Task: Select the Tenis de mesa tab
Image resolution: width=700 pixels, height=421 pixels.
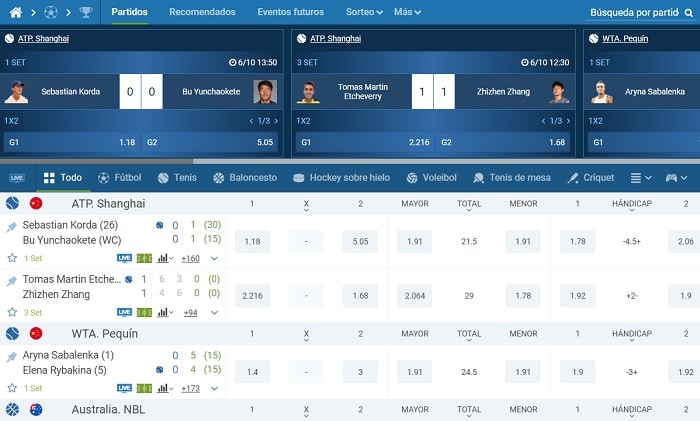Action: pyautogui.click(x=512, y=178)
